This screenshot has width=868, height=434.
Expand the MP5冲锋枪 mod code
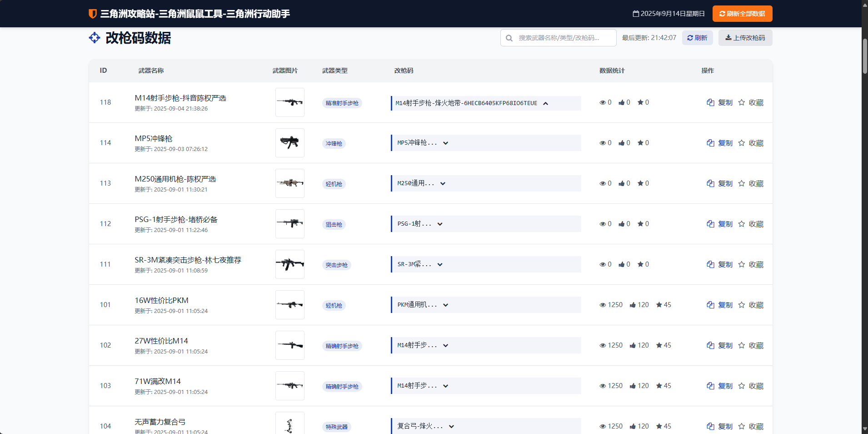pos(446,143)
